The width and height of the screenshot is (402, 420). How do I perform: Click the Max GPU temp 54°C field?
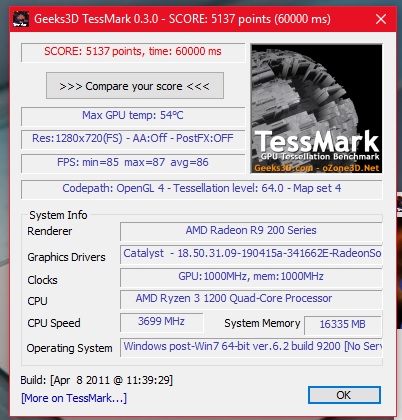(133, 116)
